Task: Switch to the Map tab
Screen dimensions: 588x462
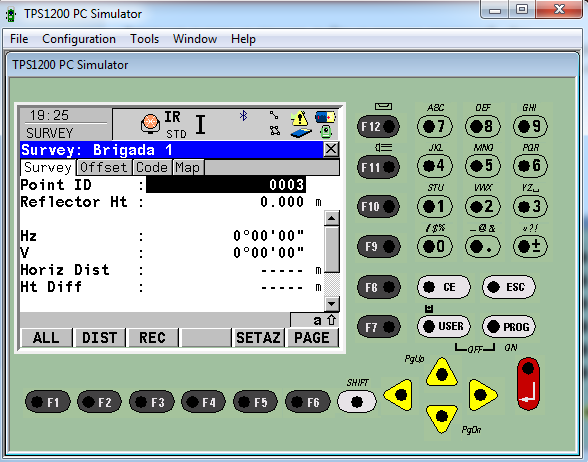Action: click(188, 167)
